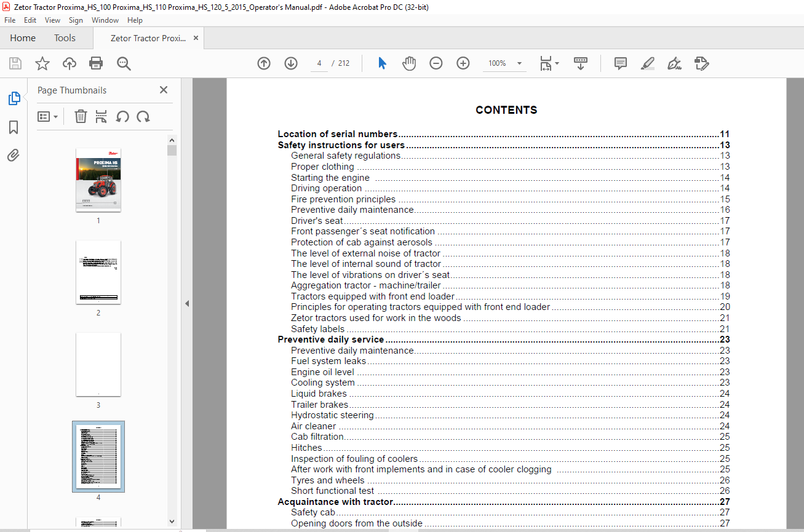The width and height of the screenshot is (804, 532).
Task: Open Attachments paperclip panel icon
Action: pyautogui.click(x=14, y=155)
